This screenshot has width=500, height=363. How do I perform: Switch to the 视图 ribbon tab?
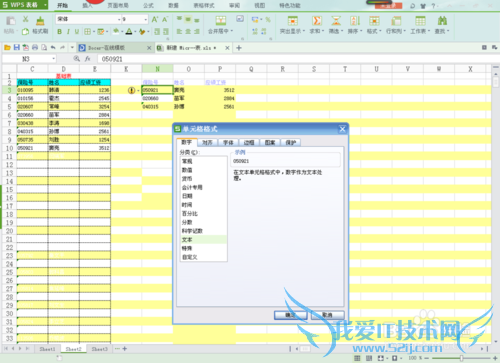[x=260, y=5]
